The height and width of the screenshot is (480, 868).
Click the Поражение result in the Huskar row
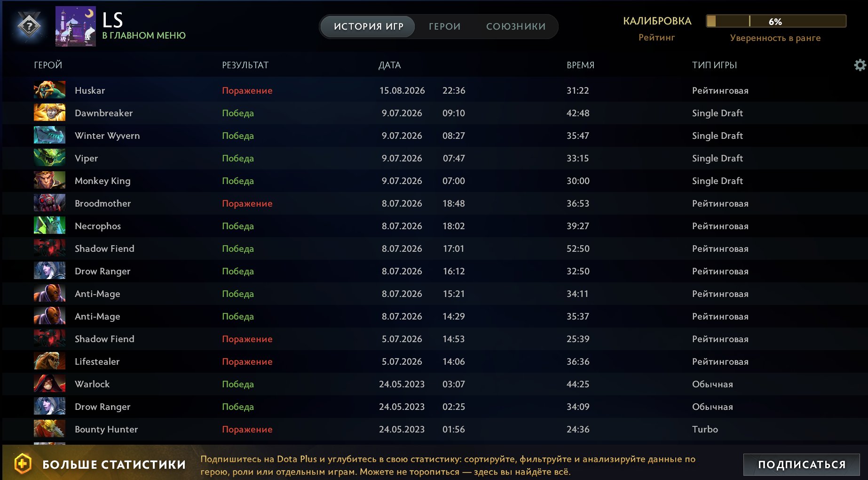(247, 90)
